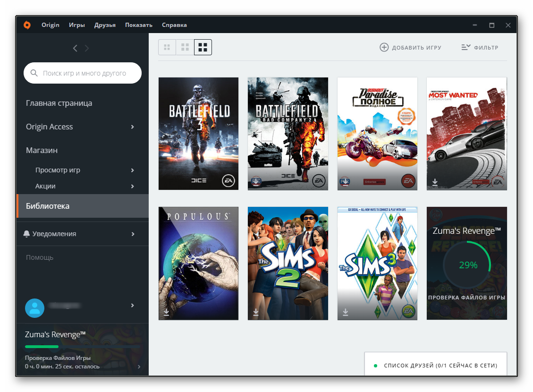Click the forward navigation arrow
The width and height of the screenshot is (533, 392).
click(87, 48)
